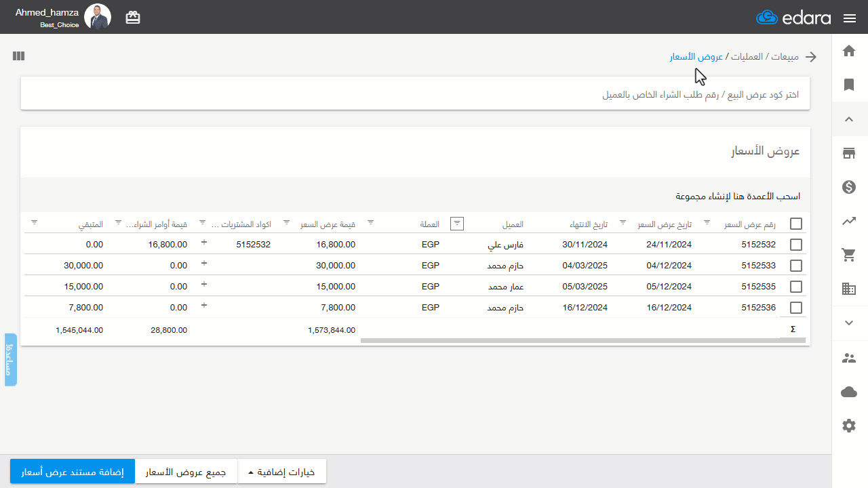Click مبيعات in the breadcrumb

click(x=785, y=57)
